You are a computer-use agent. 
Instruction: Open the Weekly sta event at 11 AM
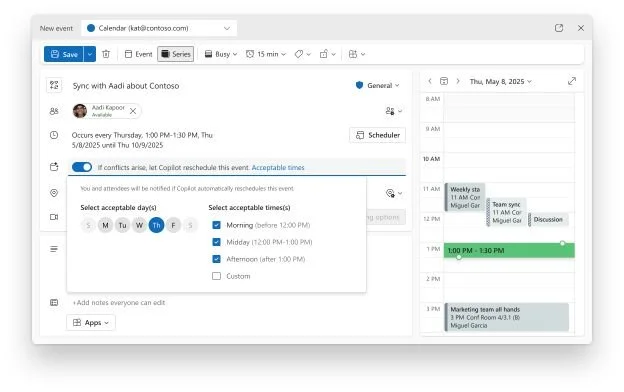click(x=464, y=197)
